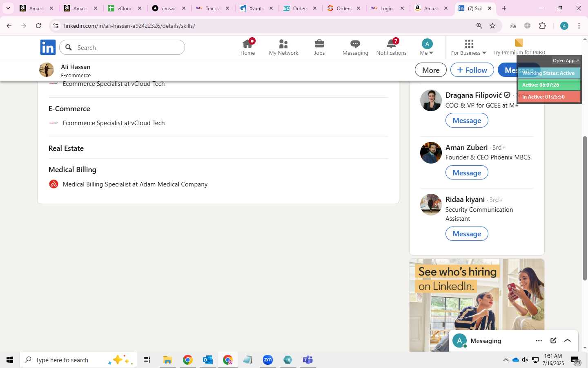This screenshot has width=588, height=368.
Task: Focus the LinkedIn Search field
Action: point(122,47)
